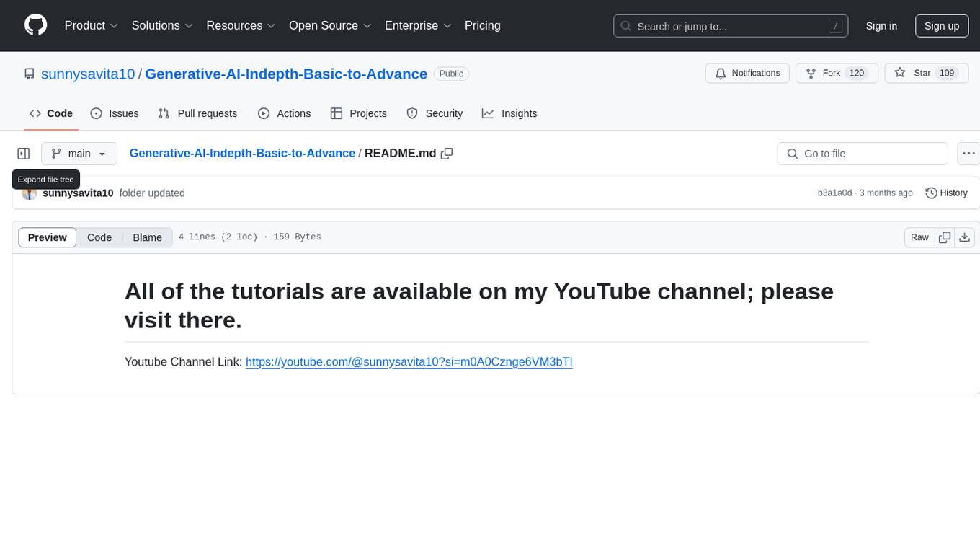Open the main branch selector dropdown
The image size is (980, 551).
[x=79, y=154]
